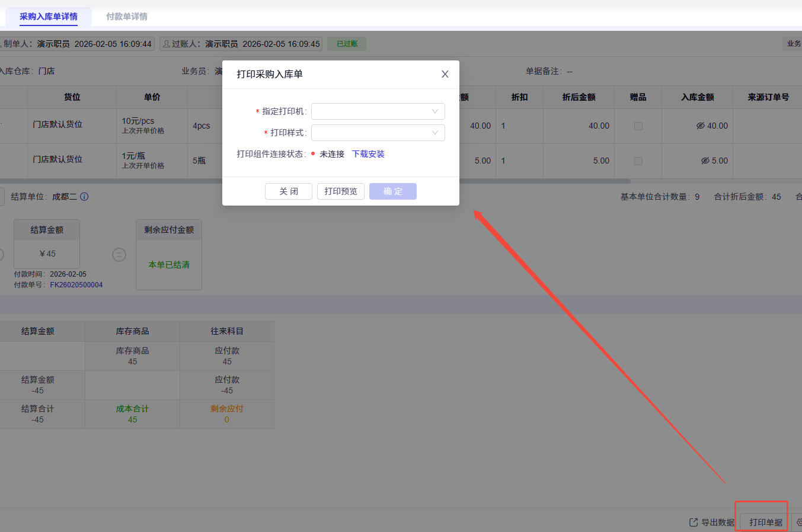This screenshot has height=532, width=802.
Task: Click the 剩余应付 cell
Action: [227, 414]
